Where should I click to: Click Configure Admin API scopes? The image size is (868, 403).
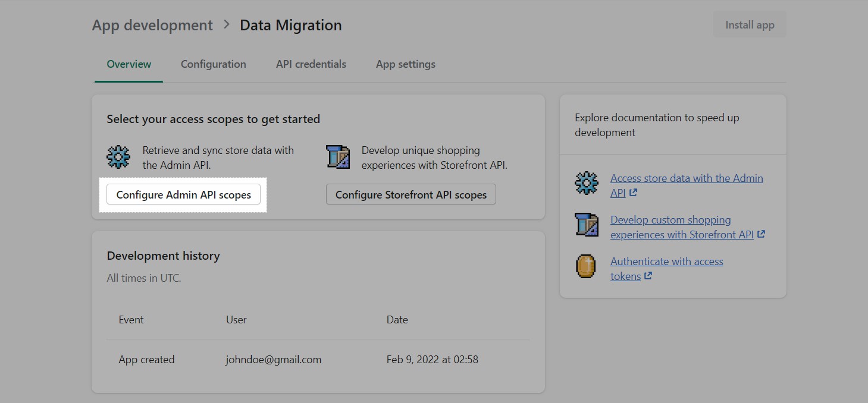183,194
